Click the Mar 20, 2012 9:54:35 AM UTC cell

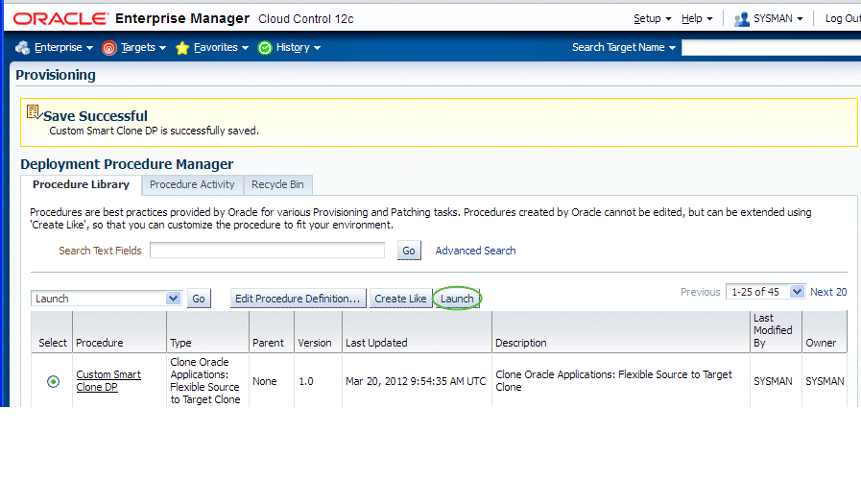[x=416, y=381]
